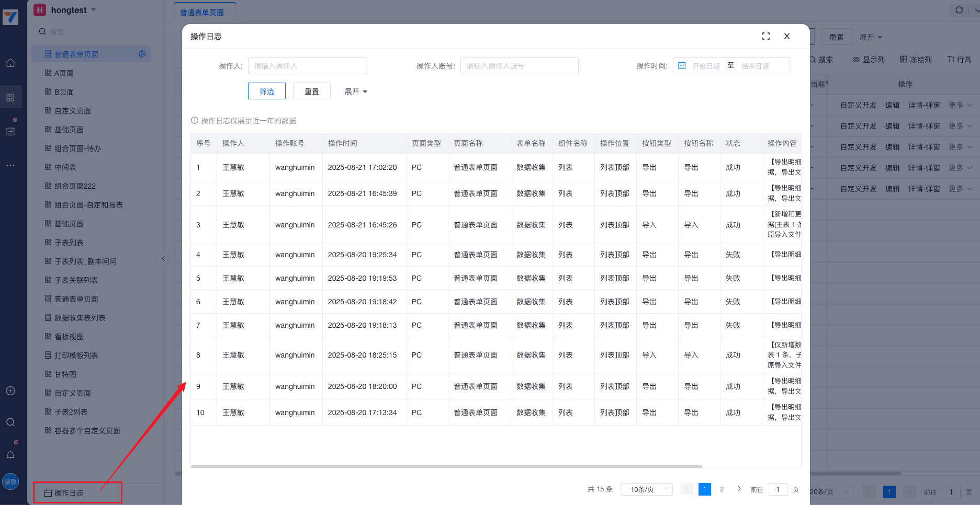Click the search magnifier in left rail
Screen dimensions: 980x505
(x=10, y=422)
